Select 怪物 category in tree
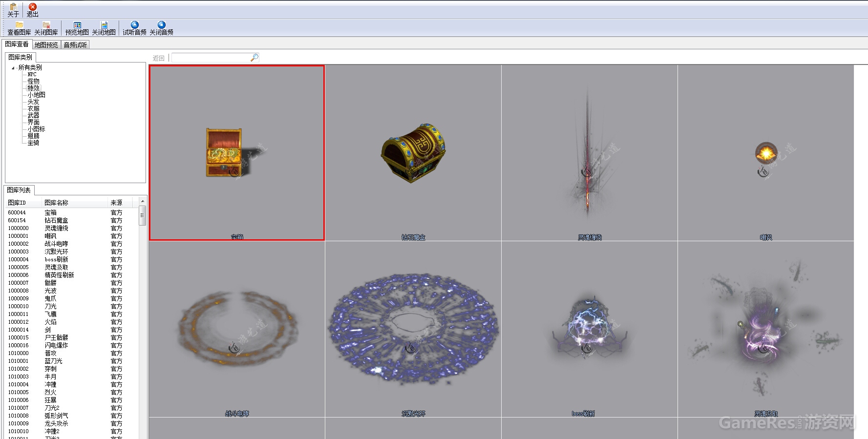 coord(33,81)
